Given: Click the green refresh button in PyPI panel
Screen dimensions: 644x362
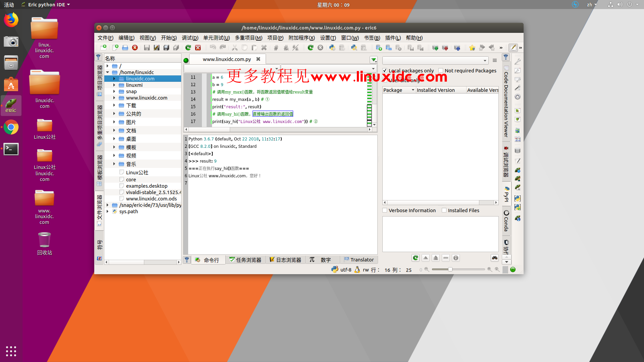Looking at the screenshot, I should (x=416, y=258).
